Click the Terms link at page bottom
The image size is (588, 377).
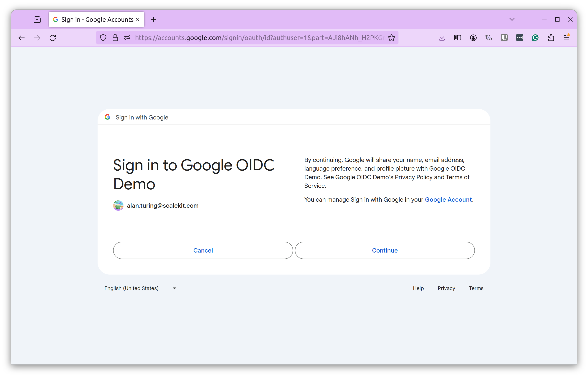477,288
